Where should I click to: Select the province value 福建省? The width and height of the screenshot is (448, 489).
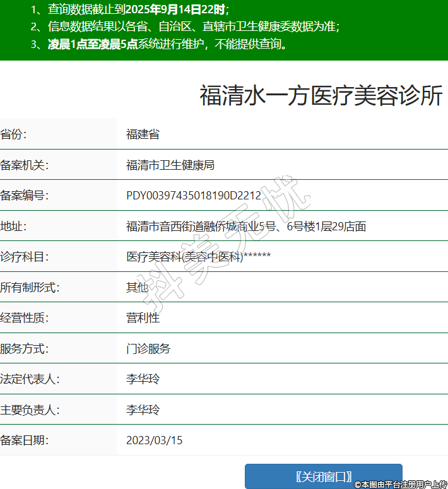(x=143, y=134)
